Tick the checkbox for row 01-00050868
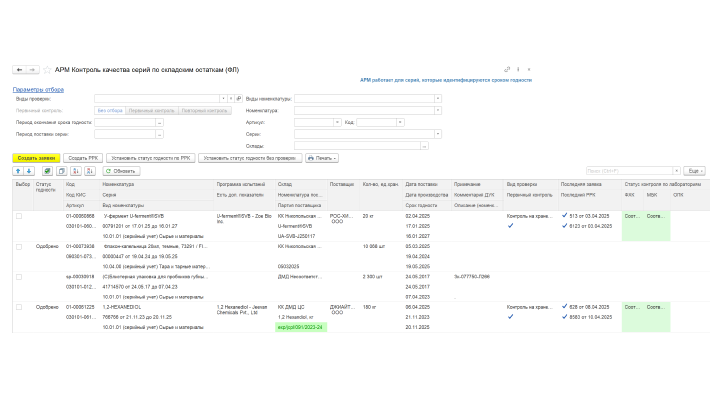The width and height of the screenshot is (720, 400). pyautogui.click(x=18, y=215)
